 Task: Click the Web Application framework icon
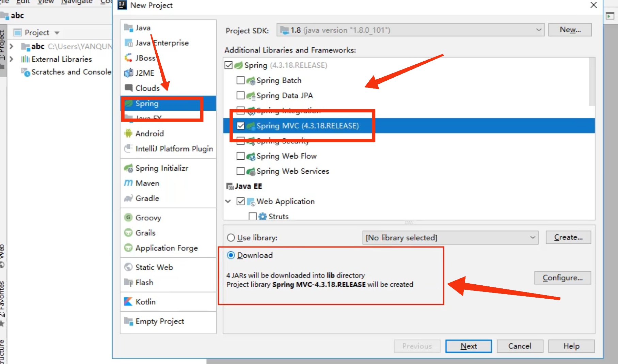tap(251, 202)
